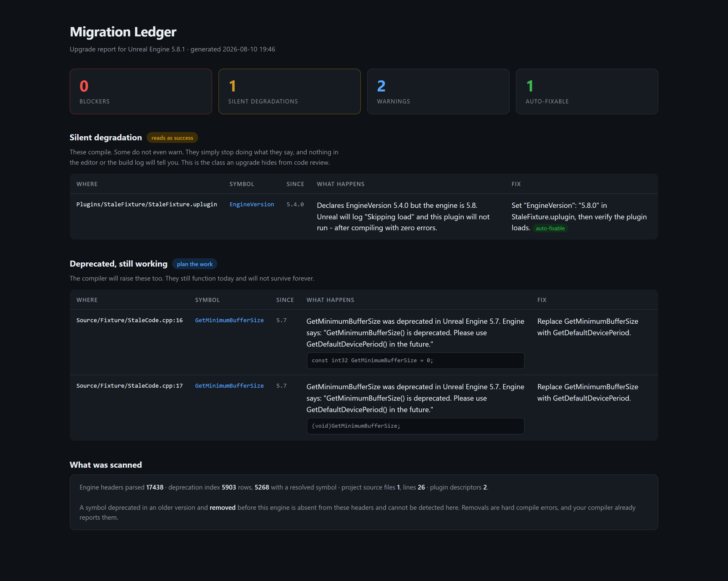The image size is (728, 581).
Task: Open the Silent Degradations summary card
Action: (x=289, y=91)
